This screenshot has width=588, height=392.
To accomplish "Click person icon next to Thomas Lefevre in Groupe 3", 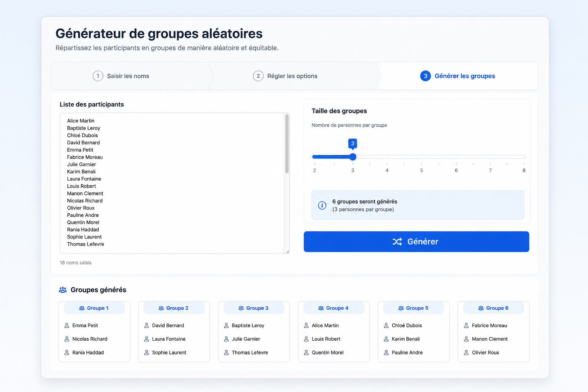I will [x=226, y=353].
